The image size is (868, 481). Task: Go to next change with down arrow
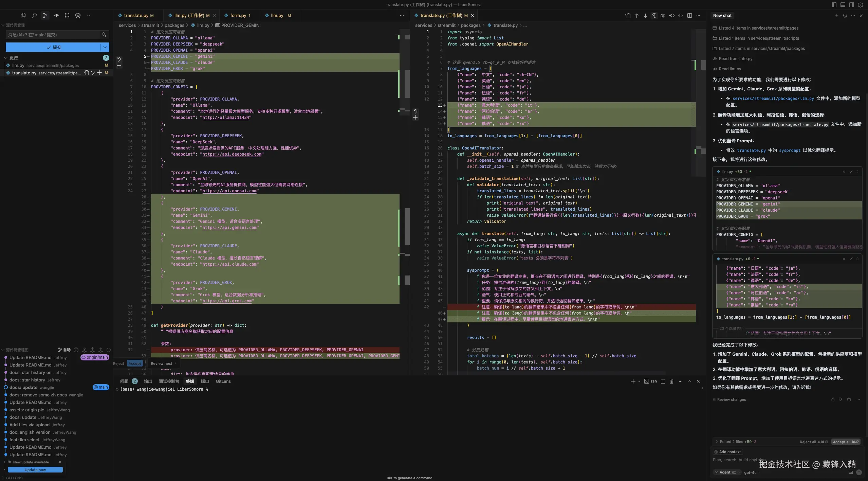645,16
